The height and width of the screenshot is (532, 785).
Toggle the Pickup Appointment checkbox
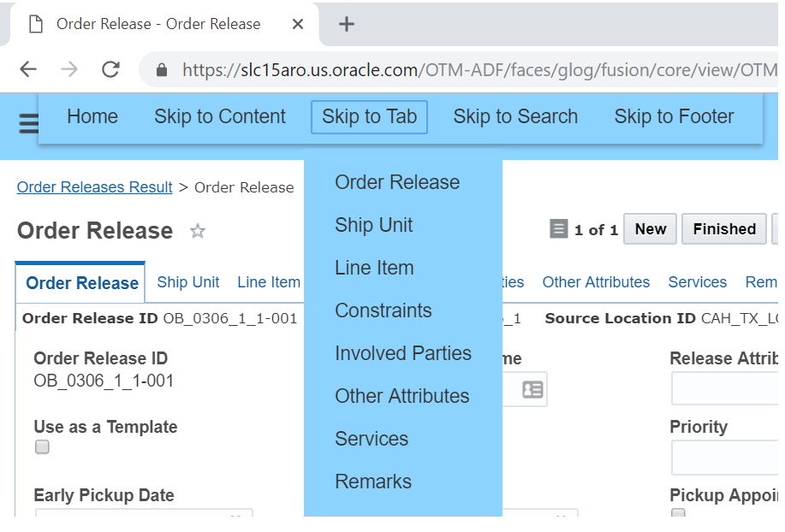[x=678, y=515]
